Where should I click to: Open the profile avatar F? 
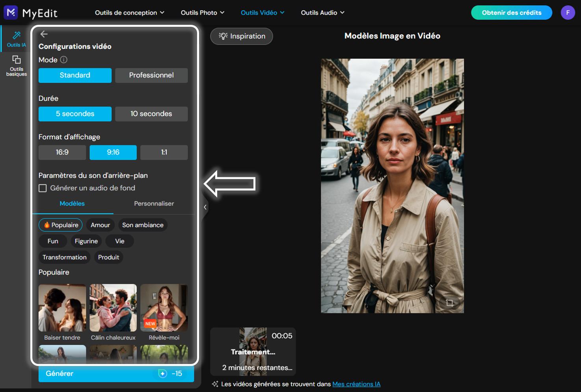click(x=568, y=12)
